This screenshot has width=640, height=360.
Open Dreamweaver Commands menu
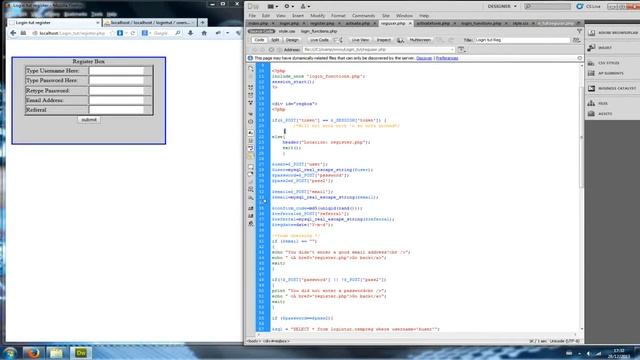coord(363,16)
